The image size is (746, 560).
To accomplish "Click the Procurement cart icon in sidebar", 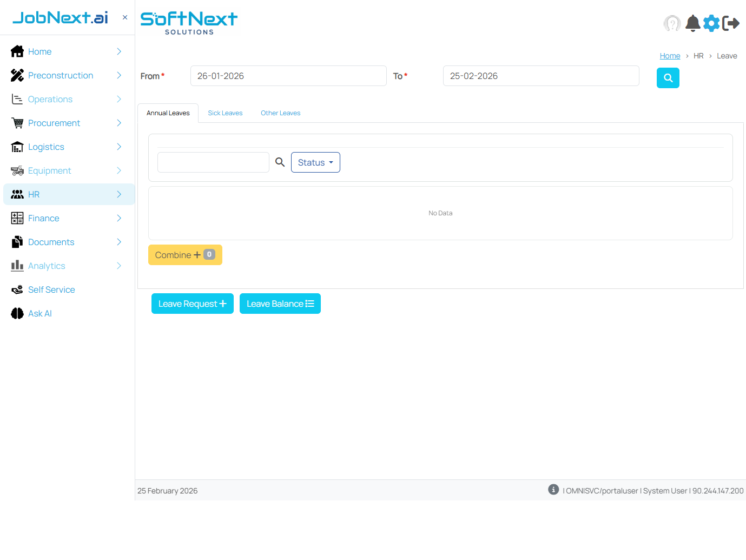I will pyautogui.click(x=17, y=123).
